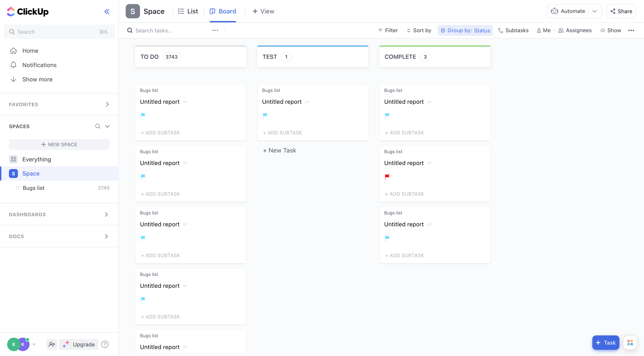Open the toolbar more options ellipsis
This screenshot has width=644, height=356.
tap(631, 30)
